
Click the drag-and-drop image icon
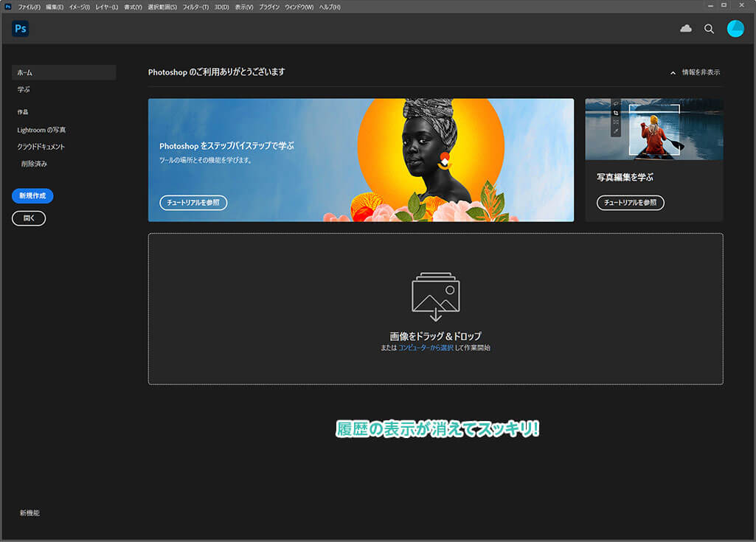click(435, 296)
